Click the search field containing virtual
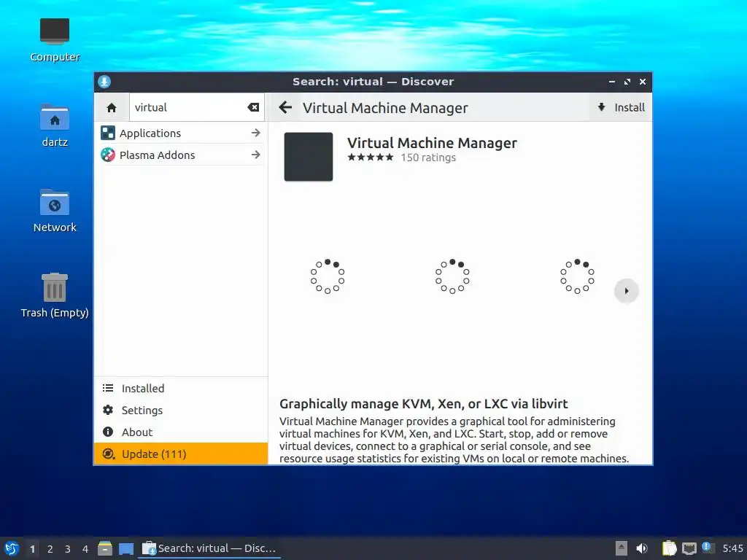The image size is (747, 560). tap(197, 108)
